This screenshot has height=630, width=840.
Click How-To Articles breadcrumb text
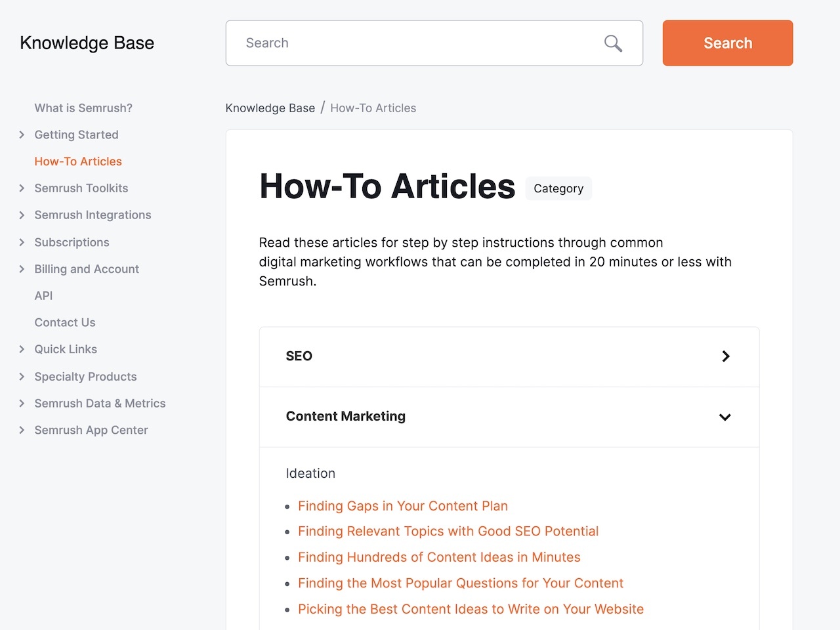click(373, 108)
